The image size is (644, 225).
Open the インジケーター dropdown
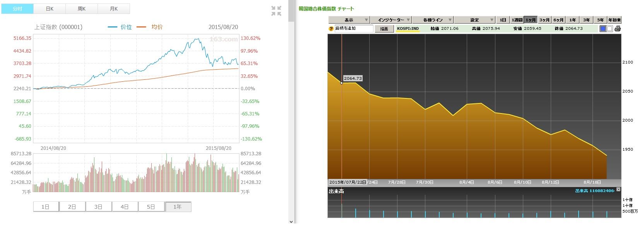click(x=391, y=20)
